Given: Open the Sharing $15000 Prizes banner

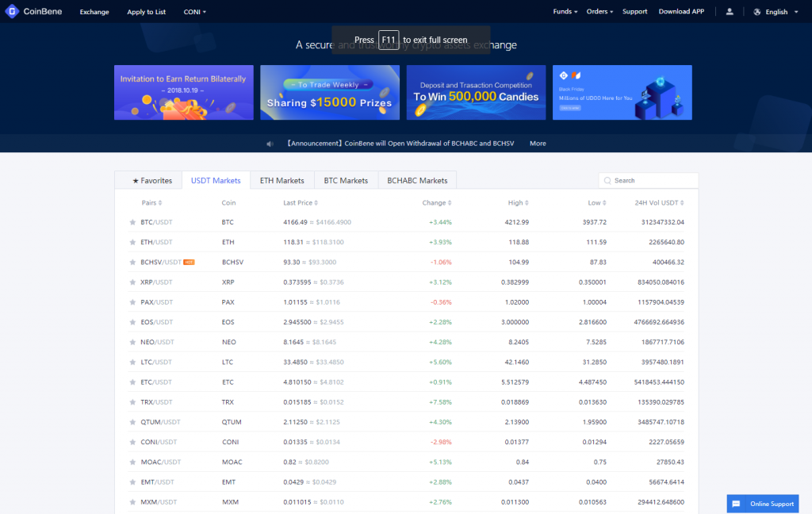Looking at the screenshot, I should click(x=330, y=93).
